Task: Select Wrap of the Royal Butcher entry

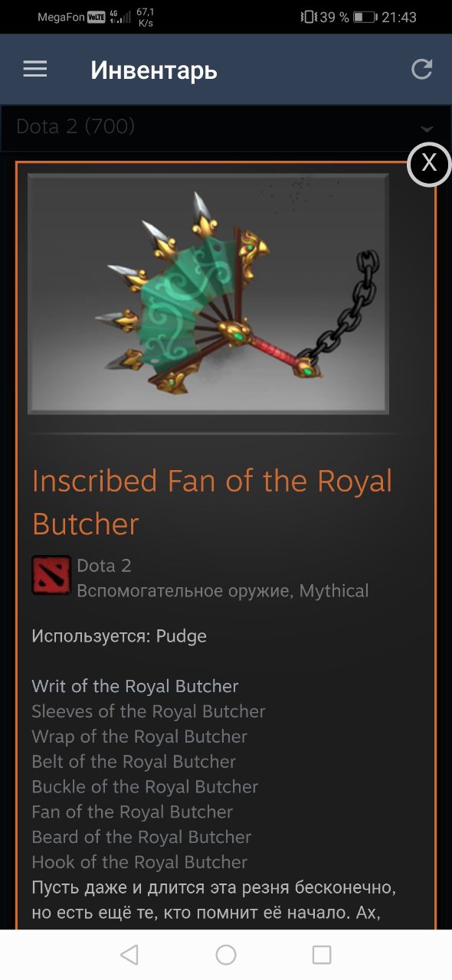Action: click(139, 737)
